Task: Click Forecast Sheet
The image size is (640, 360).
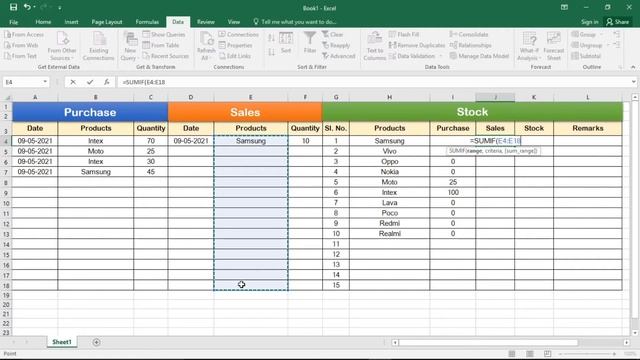Action: coord(553,46)
